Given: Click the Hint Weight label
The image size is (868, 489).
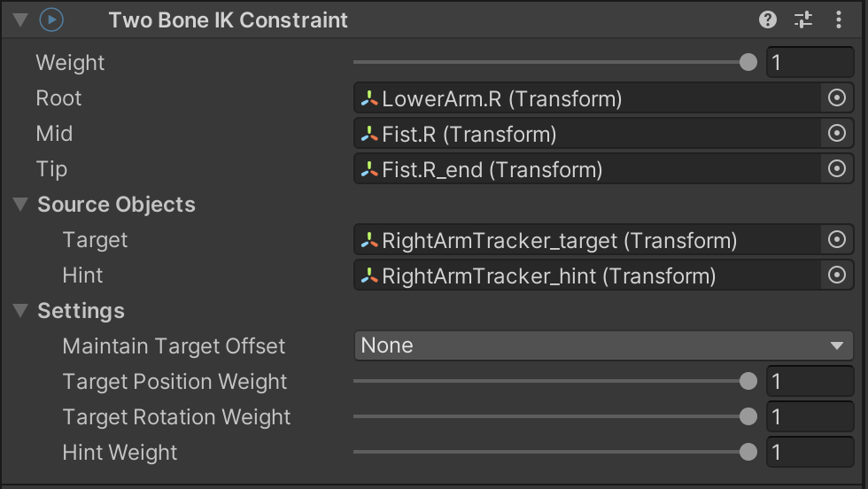Looking at the screenshot, I should click(x=120, y=453).
